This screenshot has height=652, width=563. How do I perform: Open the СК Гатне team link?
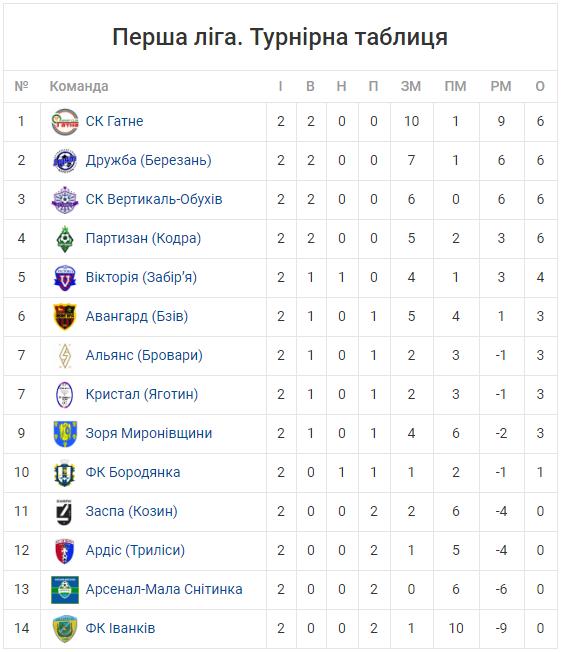point(114,121)
